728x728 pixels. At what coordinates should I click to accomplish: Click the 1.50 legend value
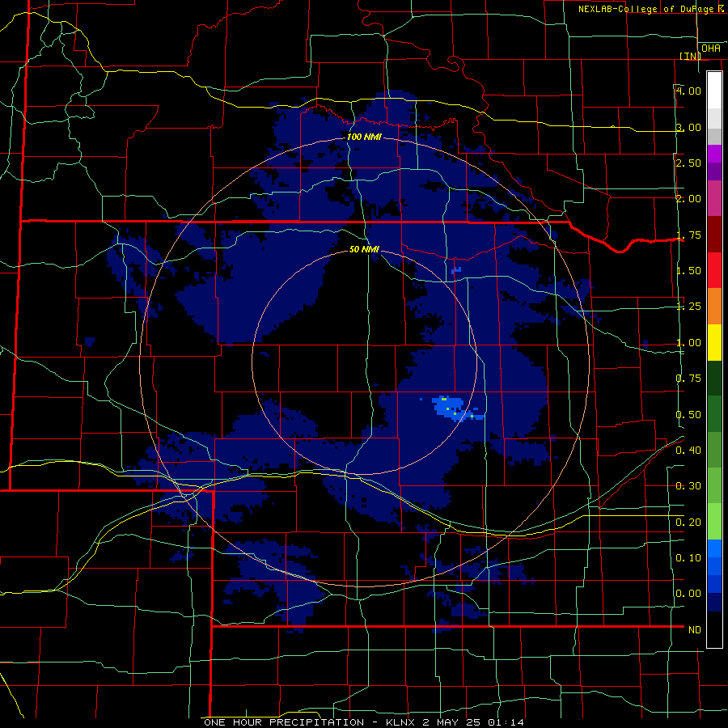click(688, 271)
